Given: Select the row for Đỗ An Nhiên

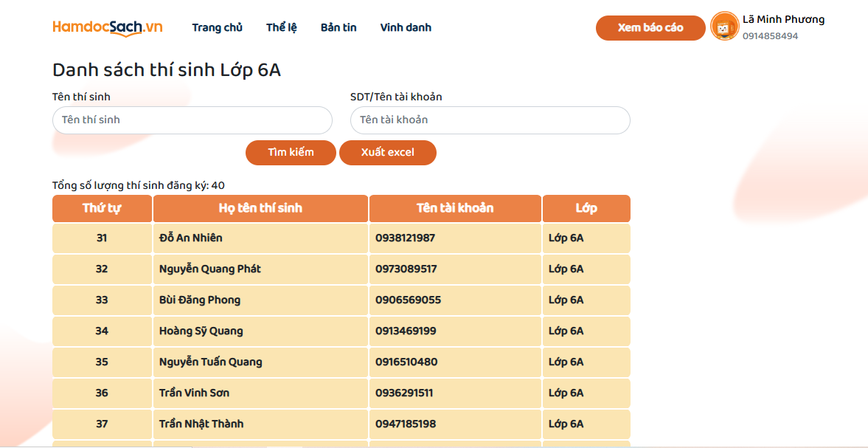Looking at the screenshot, I should (x=190, y=238).
